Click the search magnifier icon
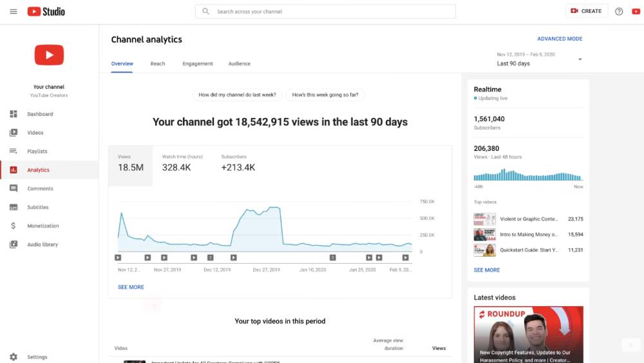The width and height of the screenshot is (644, 363). pyautogui.click(x=206, y=12)
